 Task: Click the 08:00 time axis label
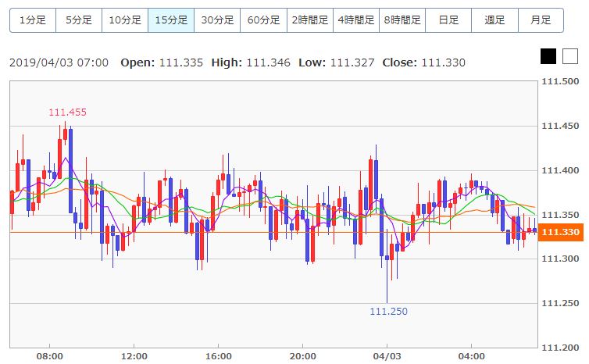49,356
